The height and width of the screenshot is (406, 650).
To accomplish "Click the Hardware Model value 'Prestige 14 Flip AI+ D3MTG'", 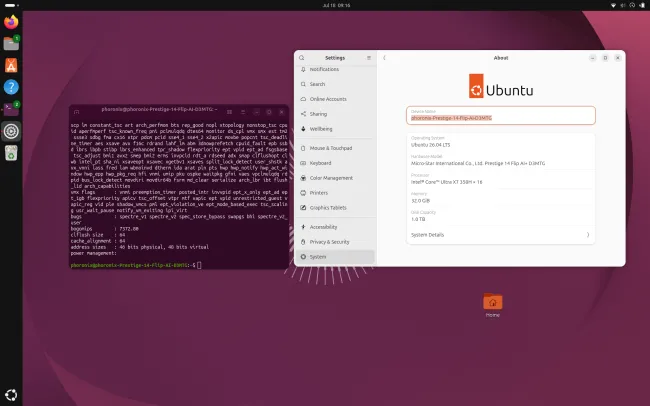I will pyautogui.click(x=513, y=163).
